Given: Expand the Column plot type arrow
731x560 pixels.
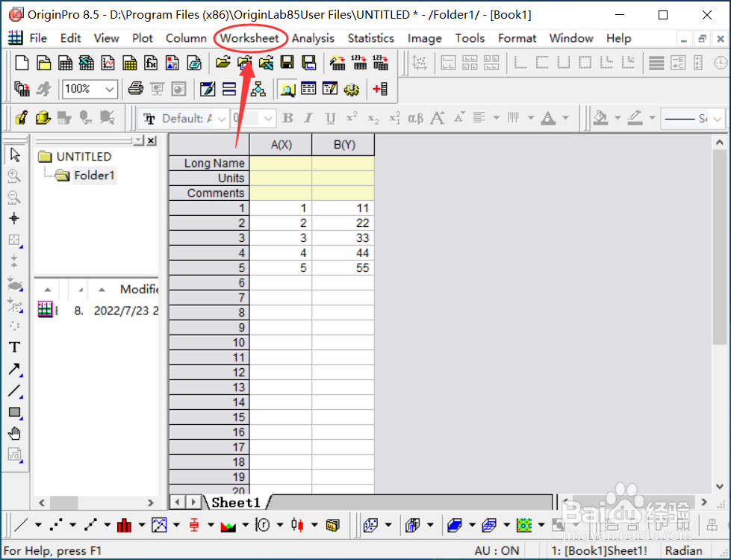Looking at the screenshot, I should point(141,525).
